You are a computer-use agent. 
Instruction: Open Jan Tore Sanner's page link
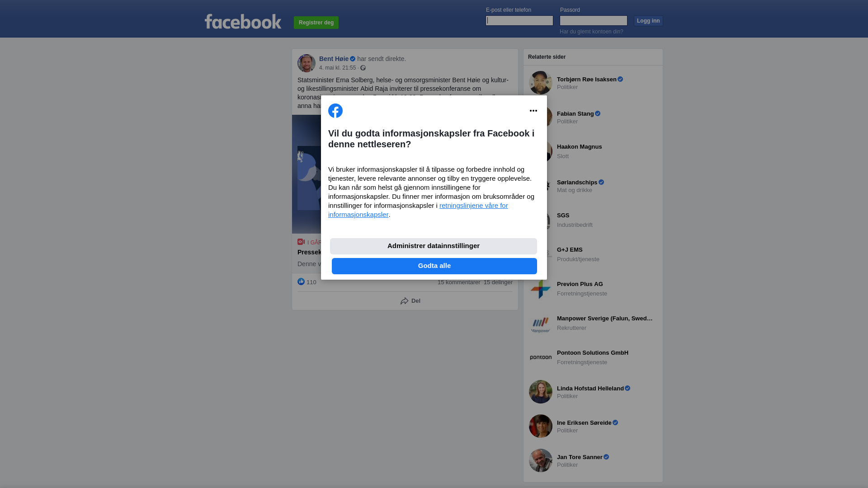click(580, 457)
